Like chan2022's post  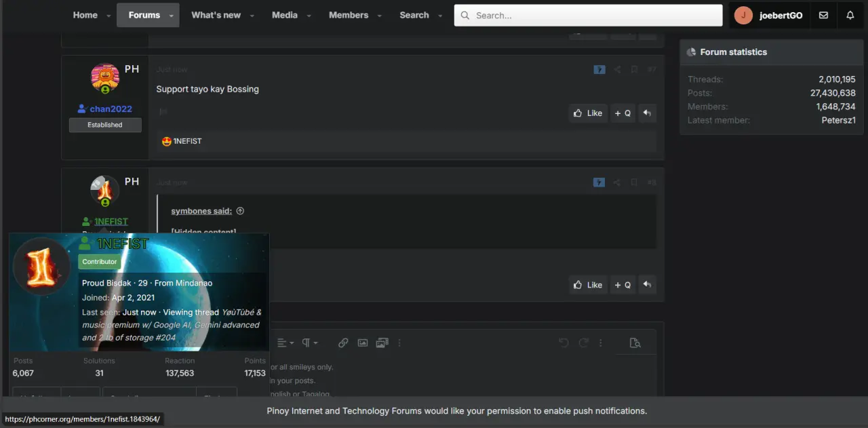pos(588,113)
